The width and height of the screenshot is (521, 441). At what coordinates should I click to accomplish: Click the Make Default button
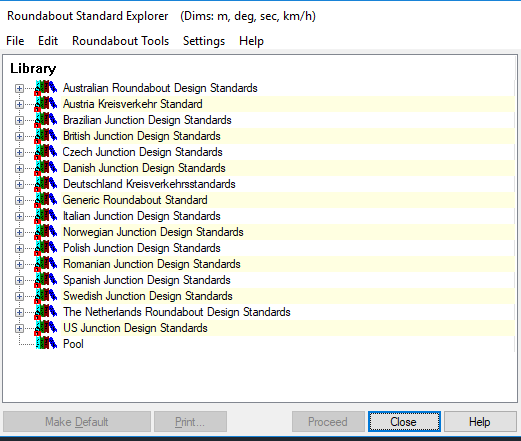point(77,422)
